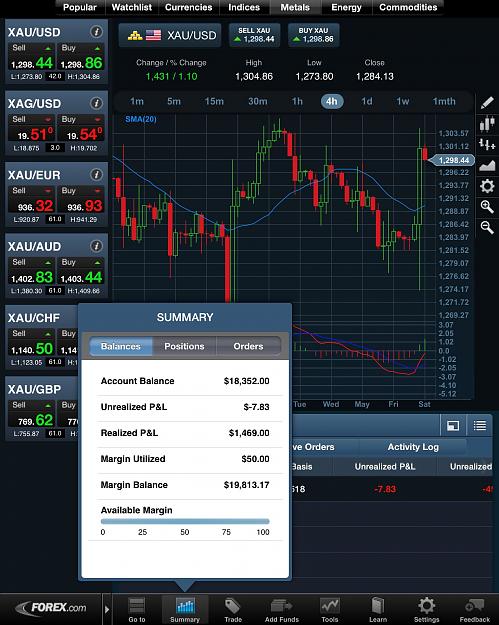Select the 1d timeframe
This screenshot has width=499, height=625.
tap(367, 101)
